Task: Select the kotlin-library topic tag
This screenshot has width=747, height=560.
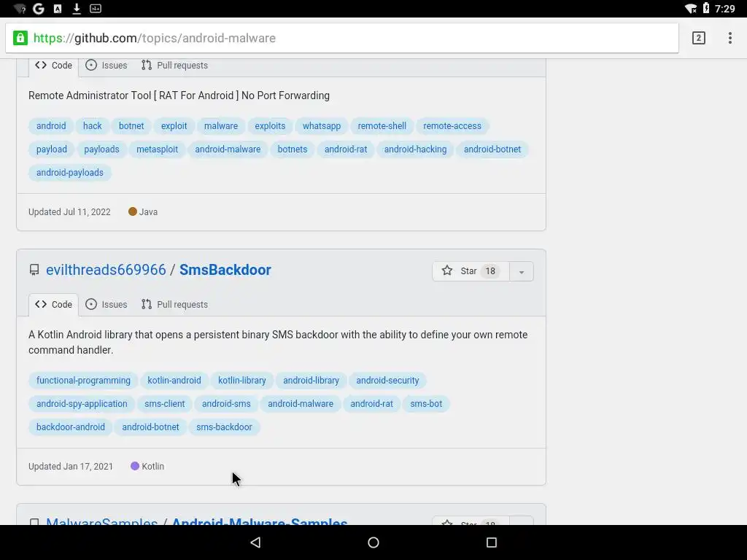Action: tap(242, 381)
